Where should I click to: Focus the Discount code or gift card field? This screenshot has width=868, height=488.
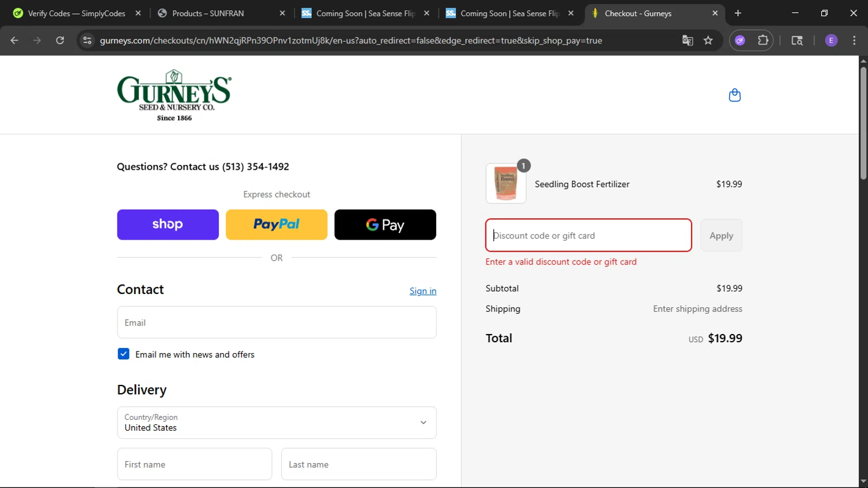(x=589, y=235)
